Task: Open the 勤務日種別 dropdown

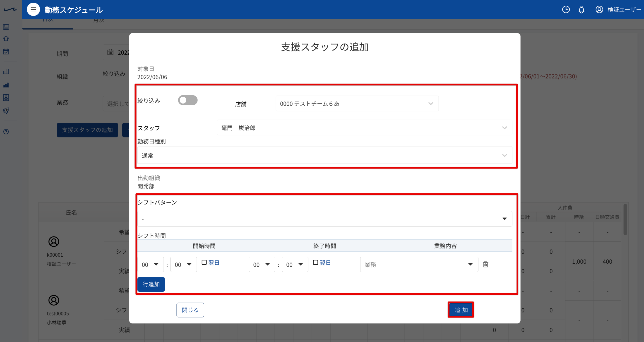Action: [x=324, y=155]
